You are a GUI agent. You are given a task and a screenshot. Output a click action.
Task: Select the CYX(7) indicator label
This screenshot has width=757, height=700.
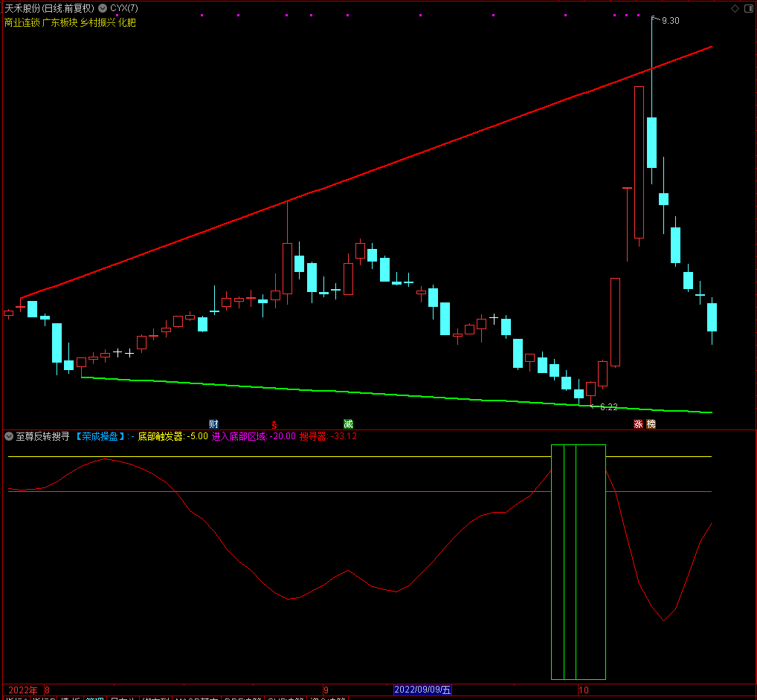[124, 8]
